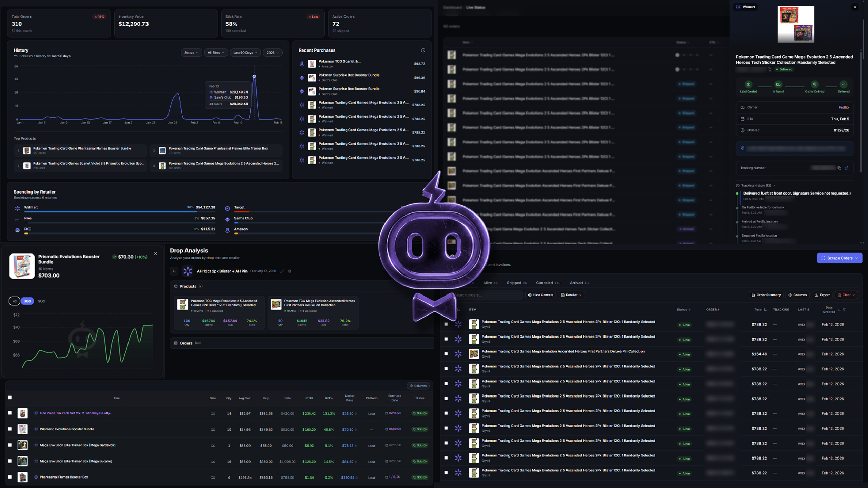Edit the AH 12ct 2pk Blister drop
This screenshot has height=488, width=868.
click(x=282, y=271)
